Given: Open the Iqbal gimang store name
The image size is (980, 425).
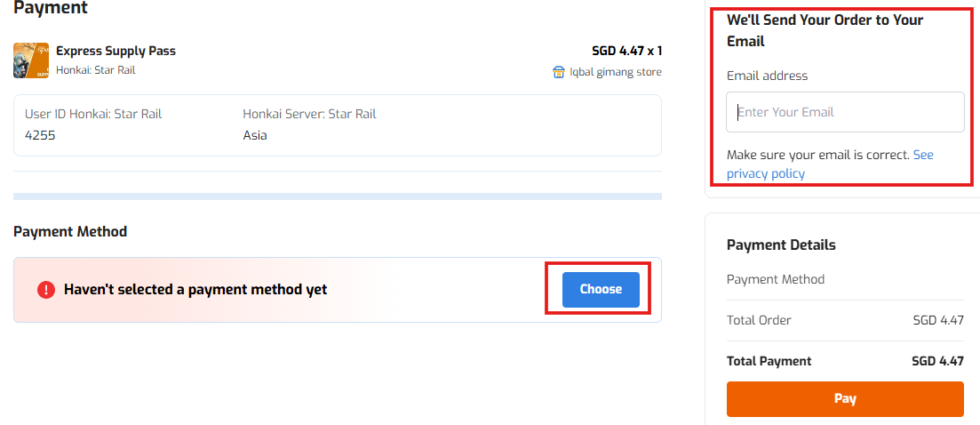Looking at the screenshot, I should tap(615, 73).
